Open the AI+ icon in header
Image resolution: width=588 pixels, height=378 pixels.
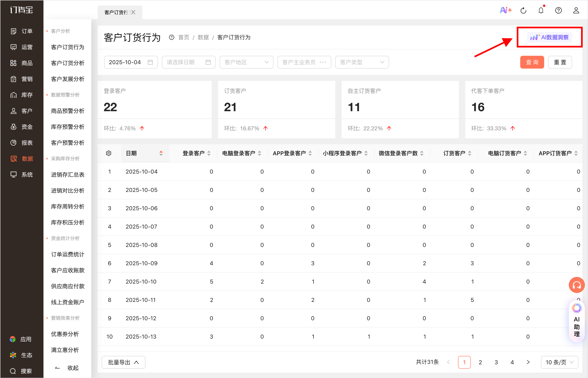[x=506, y=10]
